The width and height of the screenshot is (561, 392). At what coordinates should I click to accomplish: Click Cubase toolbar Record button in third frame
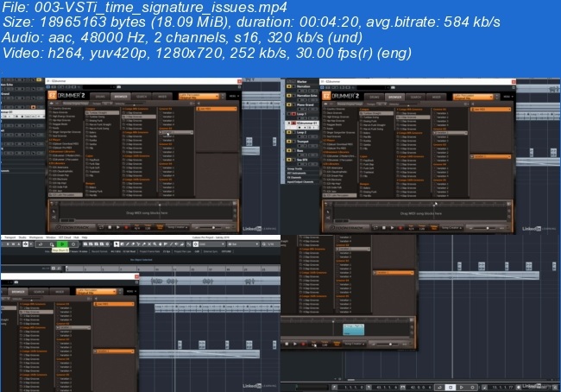click(73, 243)
